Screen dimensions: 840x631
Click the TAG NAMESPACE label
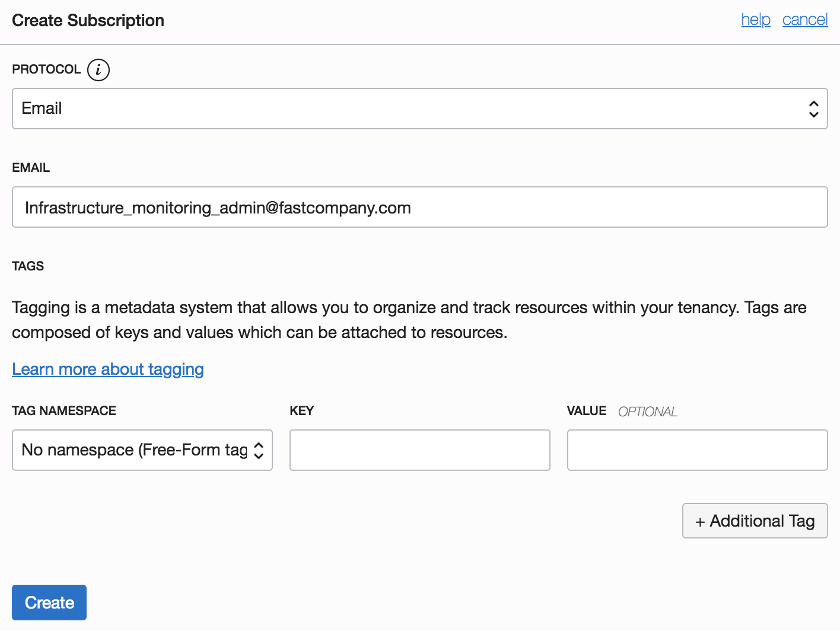coord(64,411)
